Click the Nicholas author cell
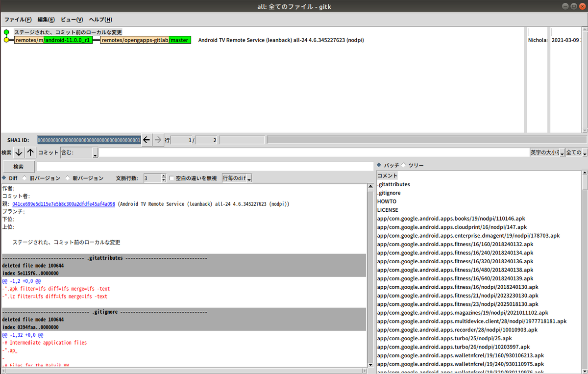Screen dimensions: 588x374 pos(537,40)
